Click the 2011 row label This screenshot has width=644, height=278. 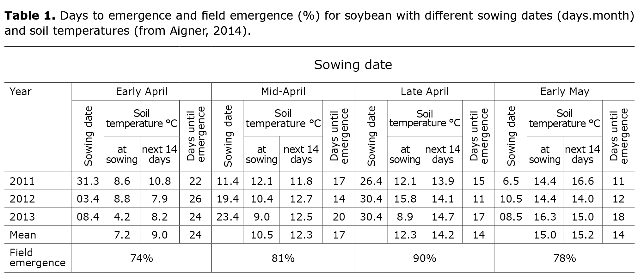coord(22,181)
